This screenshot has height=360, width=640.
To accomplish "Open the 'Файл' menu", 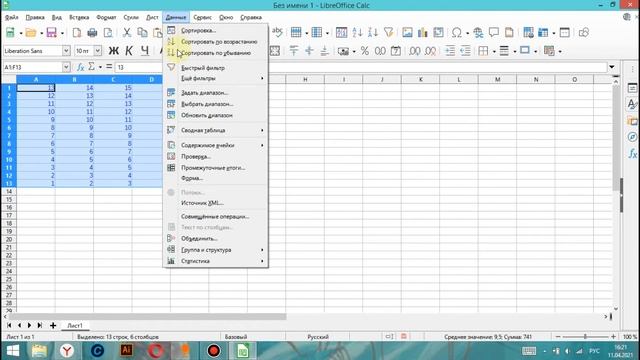I will (11, 17).
